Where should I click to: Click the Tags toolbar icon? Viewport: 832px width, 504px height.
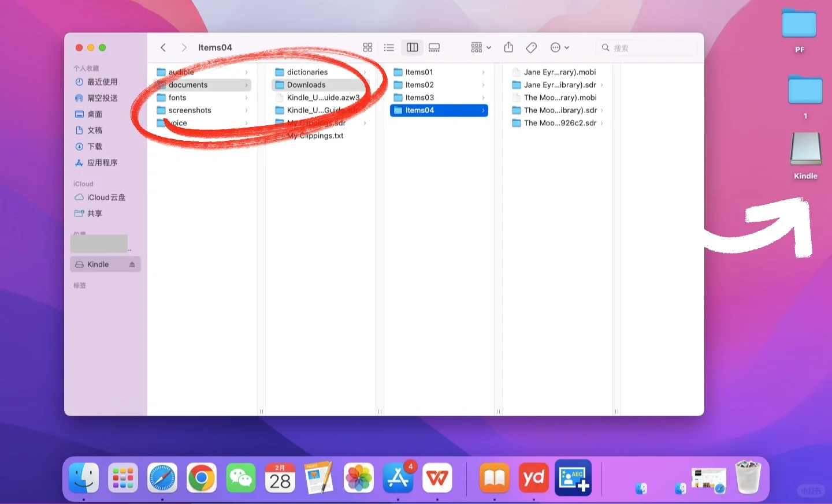[532, 47]
